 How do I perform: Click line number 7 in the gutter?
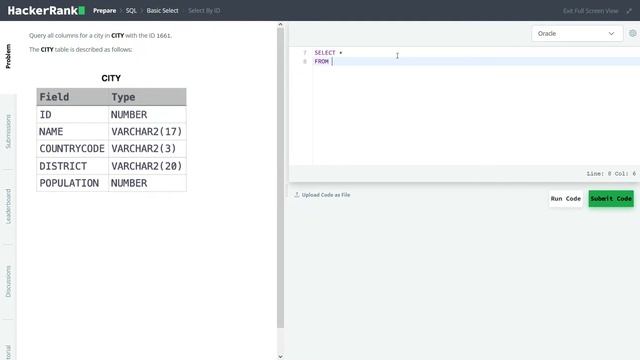[305, 53]
